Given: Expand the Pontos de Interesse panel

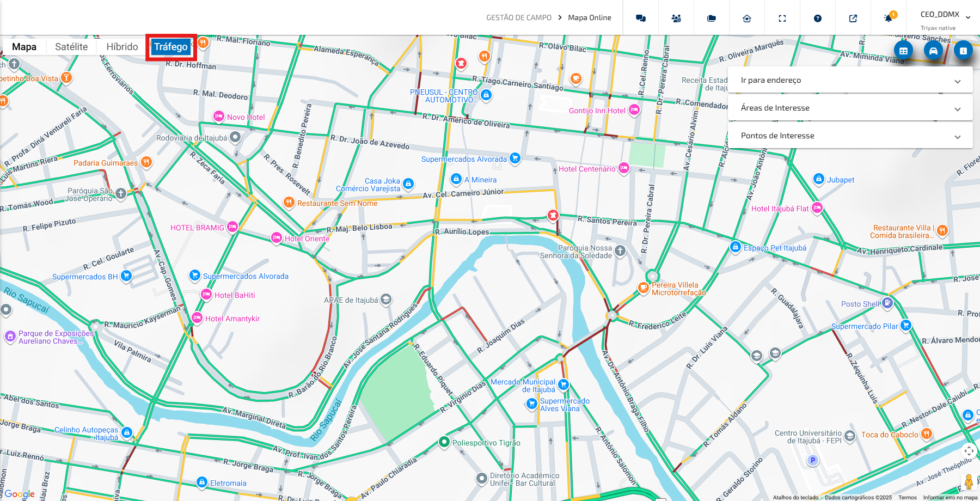Looking at the screenshot, I should pyautogui.click(x=850, y=136).
